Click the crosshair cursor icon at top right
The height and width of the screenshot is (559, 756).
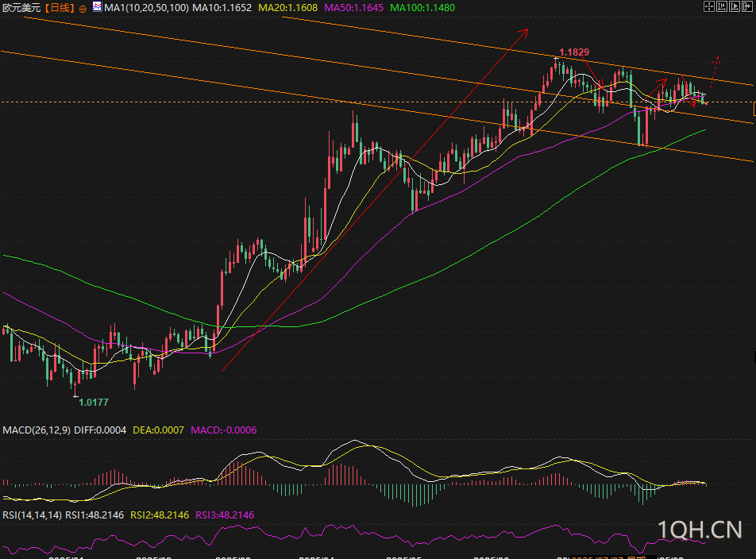click(x=708, y=6)
